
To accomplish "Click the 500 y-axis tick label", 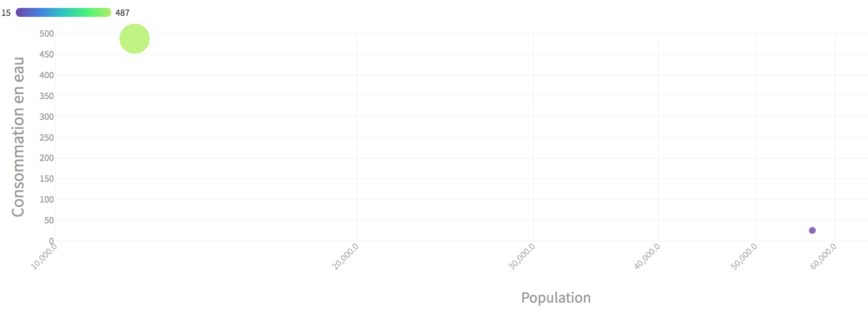I will [x=47, y=34].
